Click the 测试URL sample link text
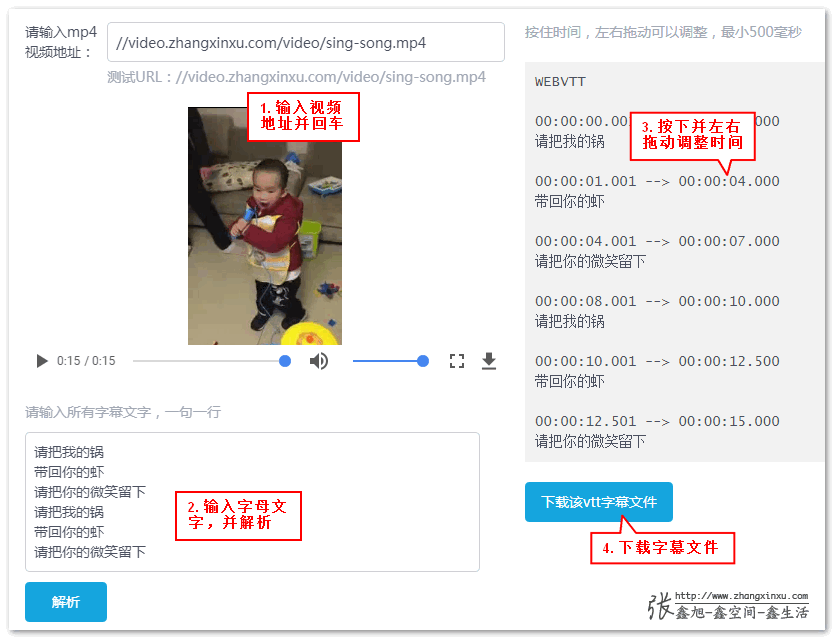The height and width of the screenshot is (640, 835). tap(330, 77)
